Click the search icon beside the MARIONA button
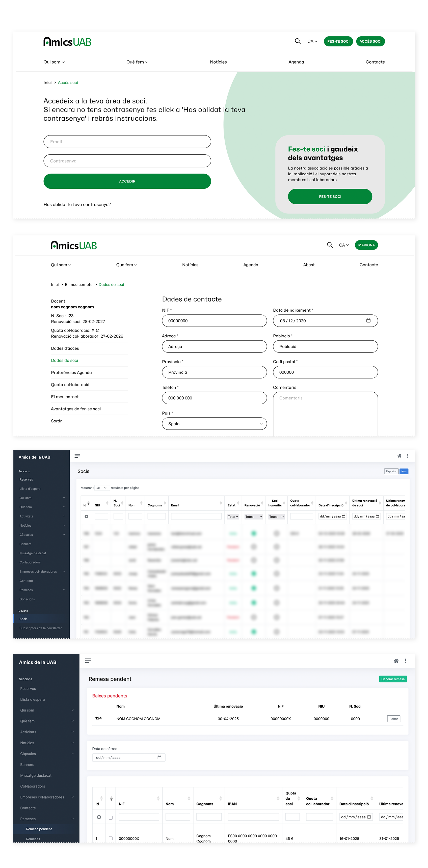This screenshot has width=428, height=868. [x=330, y=245]
